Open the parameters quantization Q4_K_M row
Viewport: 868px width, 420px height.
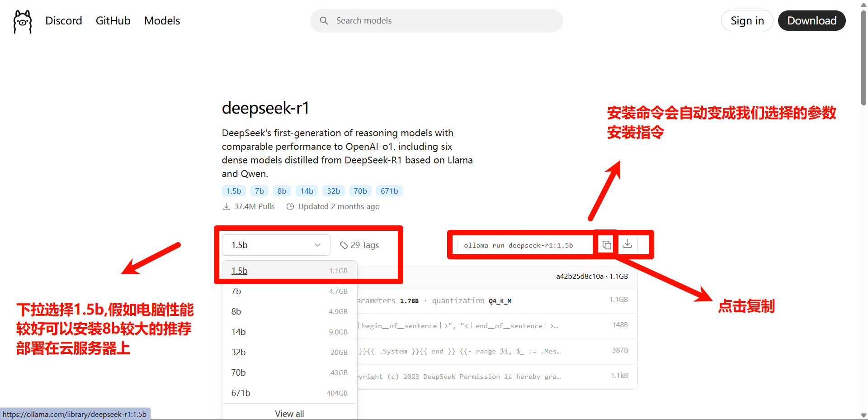pos(497,301)
